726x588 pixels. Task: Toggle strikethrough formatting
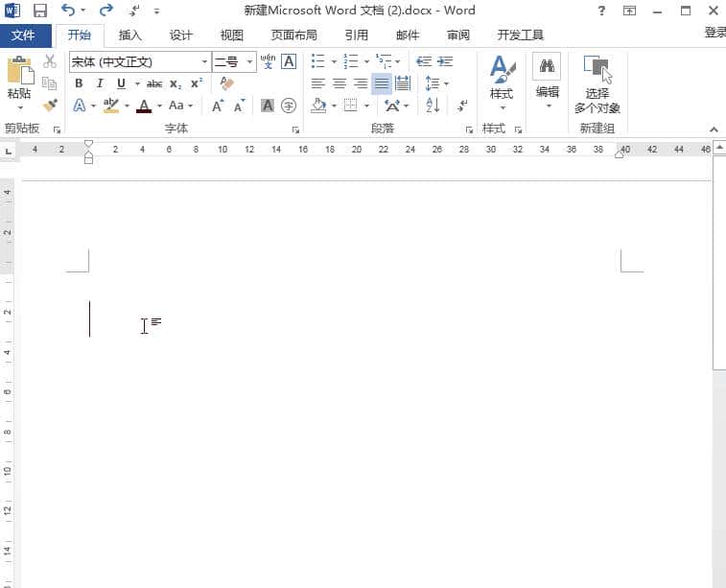154,83
